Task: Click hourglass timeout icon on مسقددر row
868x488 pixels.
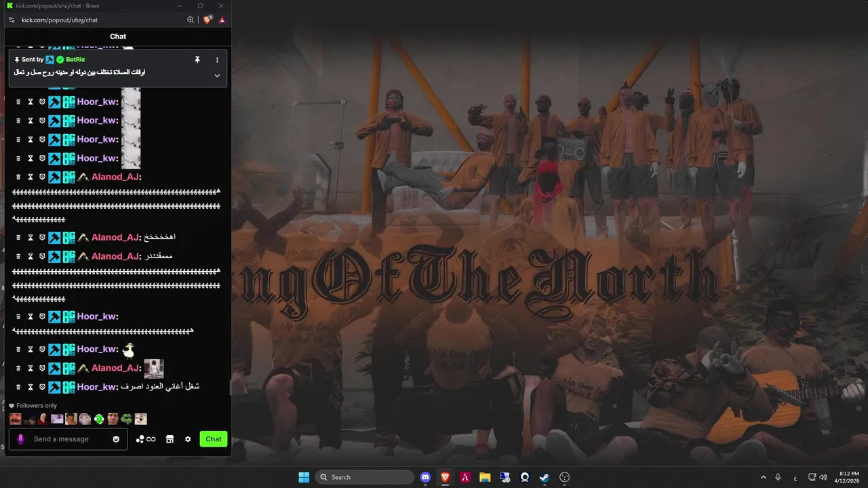Action: [x=30, y=256]
